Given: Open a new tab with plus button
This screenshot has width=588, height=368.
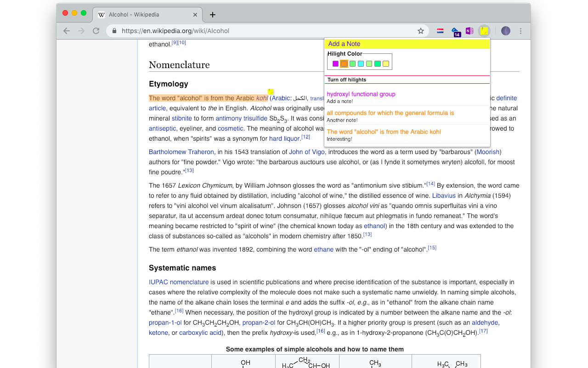Looking at the screenshot, I should [x=212, y=15].
